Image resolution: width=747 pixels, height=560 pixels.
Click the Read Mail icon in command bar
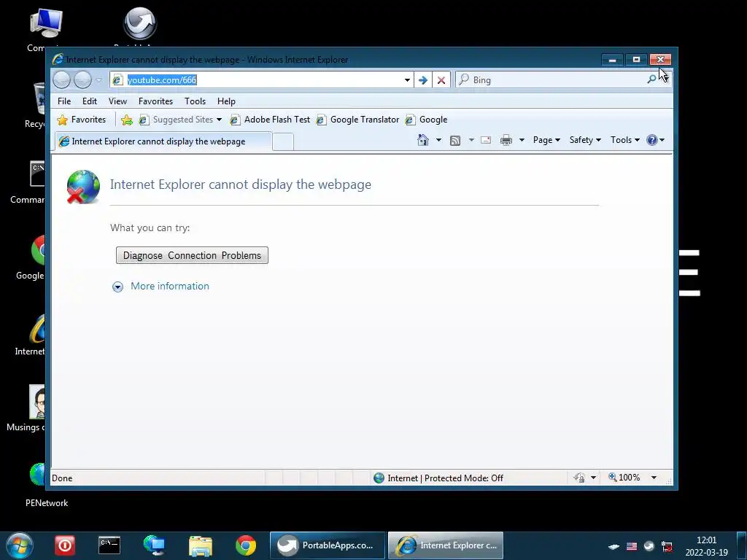tap(486, 140)
